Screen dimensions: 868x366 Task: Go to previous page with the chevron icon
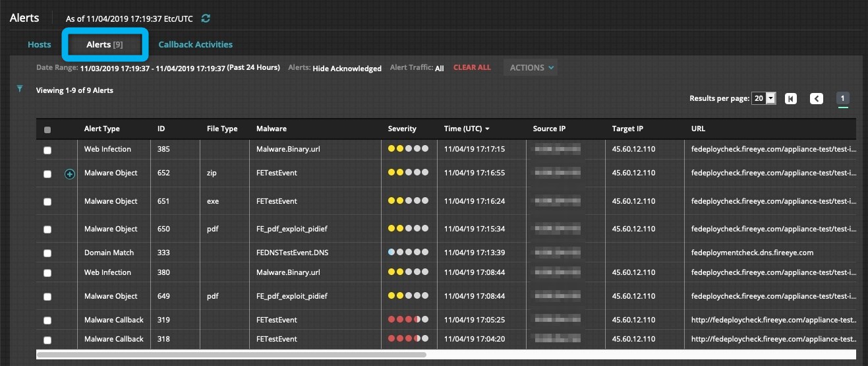point(817,98)
